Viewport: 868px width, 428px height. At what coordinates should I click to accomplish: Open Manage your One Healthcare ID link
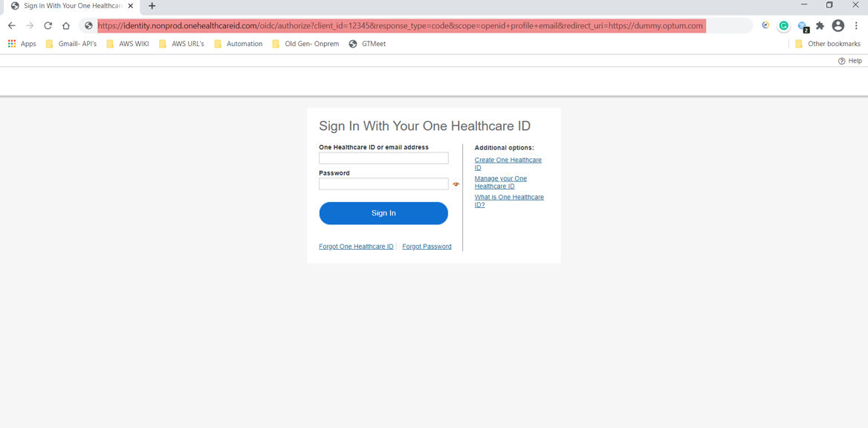pyautogui.click(x=500, y=182)
